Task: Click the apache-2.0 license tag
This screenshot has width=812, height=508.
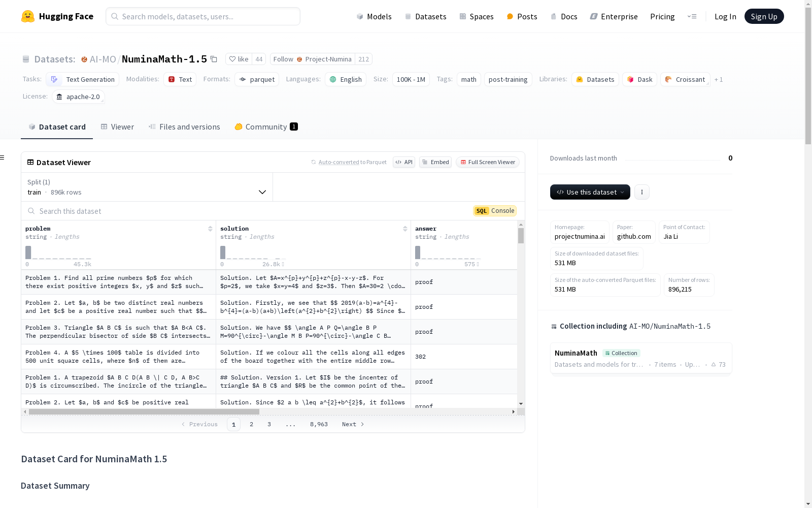Action: pyautogui.click(x=78, y=97)
